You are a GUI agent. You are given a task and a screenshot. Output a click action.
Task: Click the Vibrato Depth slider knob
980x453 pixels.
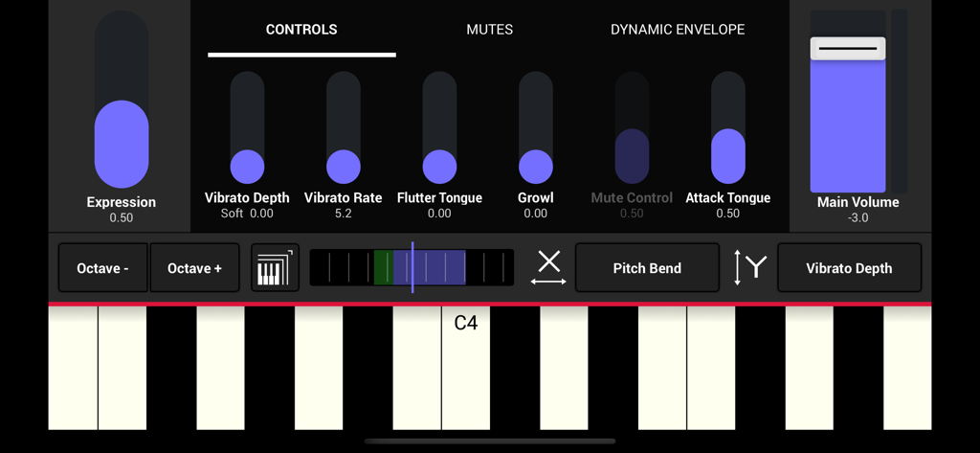pyautogui.click(x=247, y=167)
